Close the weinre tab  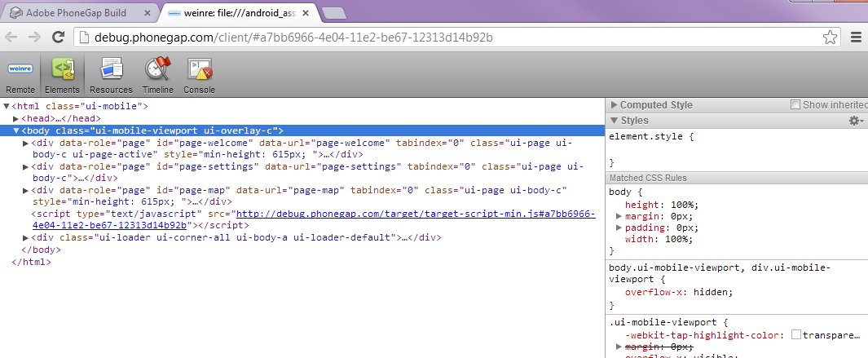pyautogui.click(x=306, y=13)
